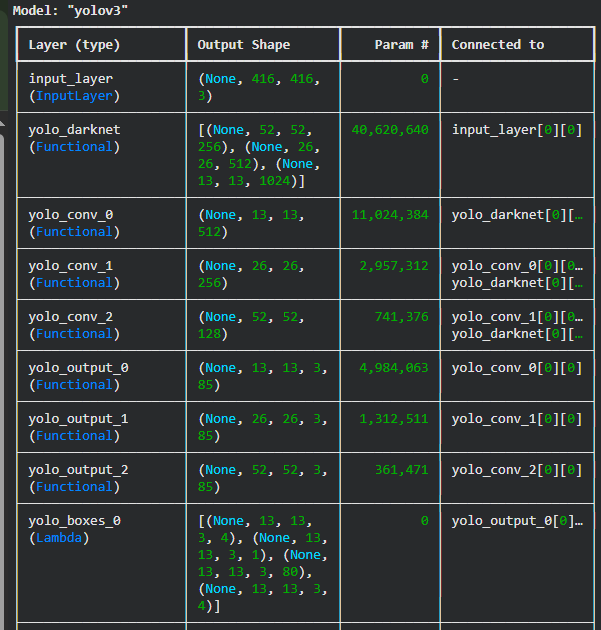
Task: Click the param count 741,376
Action: [x=402, y=317]
